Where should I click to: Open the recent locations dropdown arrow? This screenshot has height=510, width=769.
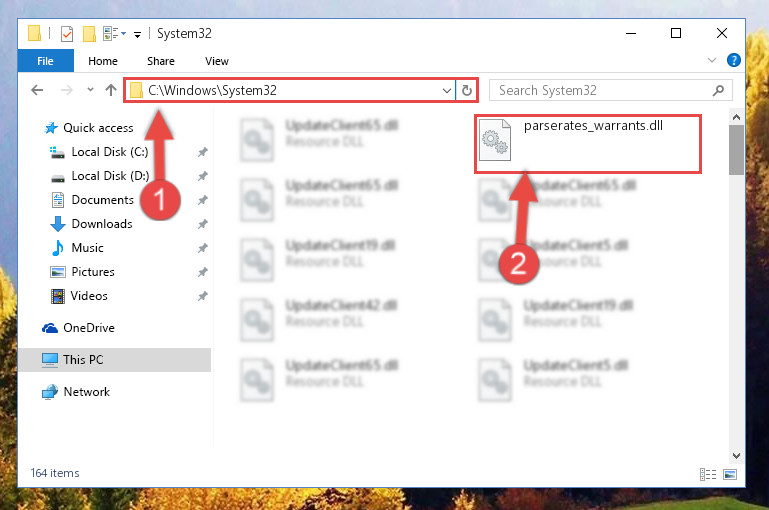click(90, 90)
